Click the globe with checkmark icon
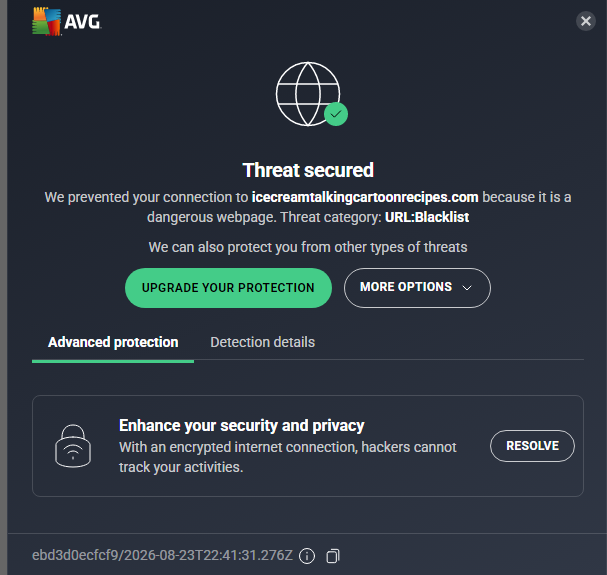 click(x=311, y=94)
